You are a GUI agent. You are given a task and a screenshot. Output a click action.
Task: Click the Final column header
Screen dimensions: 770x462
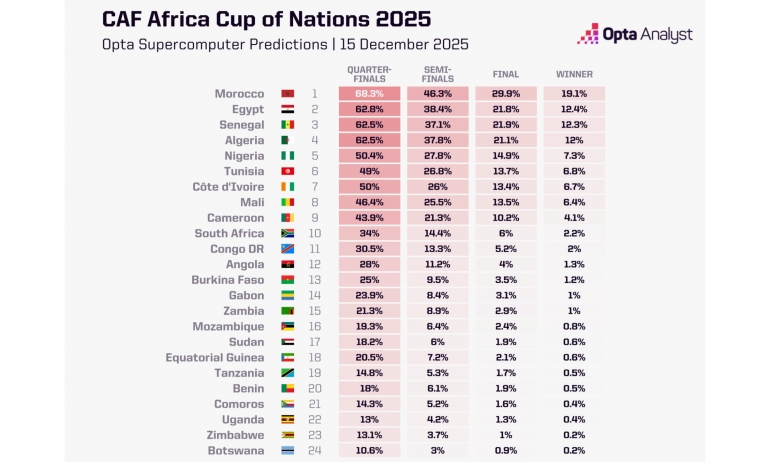pyautogui.click(x=506, y=75)
